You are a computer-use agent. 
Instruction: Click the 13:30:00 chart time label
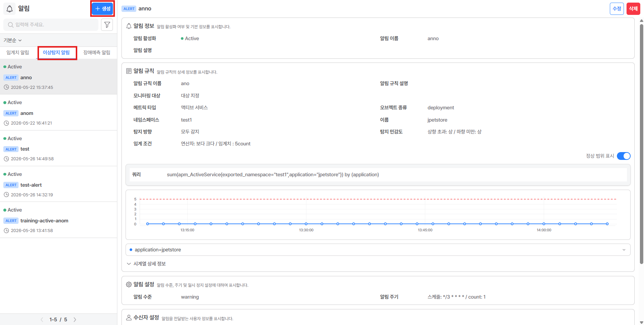point(306,230)
